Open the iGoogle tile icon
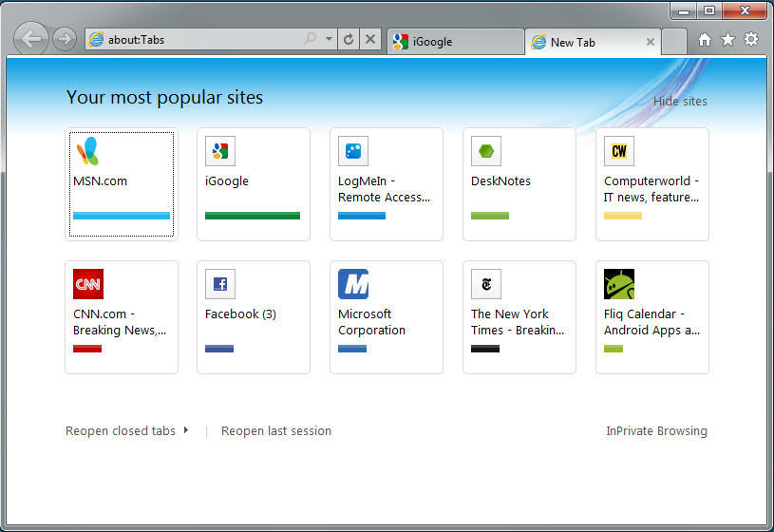This screenshot has height=532, width=774. point(220,151)
